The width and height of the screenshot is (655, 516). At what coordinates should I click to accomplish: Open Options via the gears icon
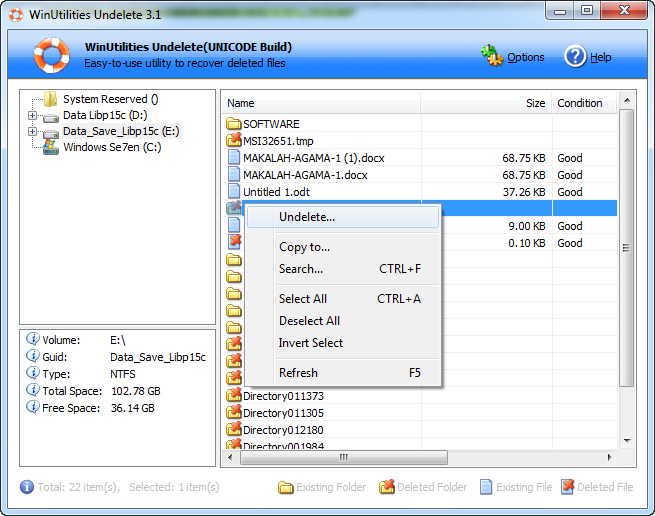click(x=492, y=56)
